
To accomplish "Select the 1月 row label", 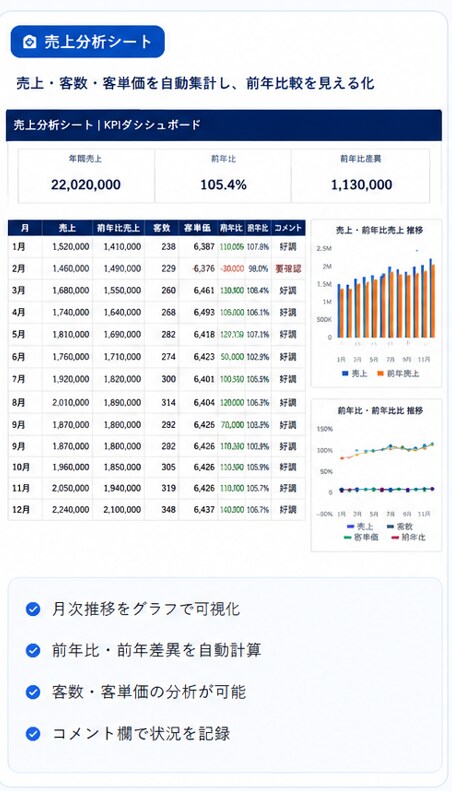I will [x=19, y=247].
